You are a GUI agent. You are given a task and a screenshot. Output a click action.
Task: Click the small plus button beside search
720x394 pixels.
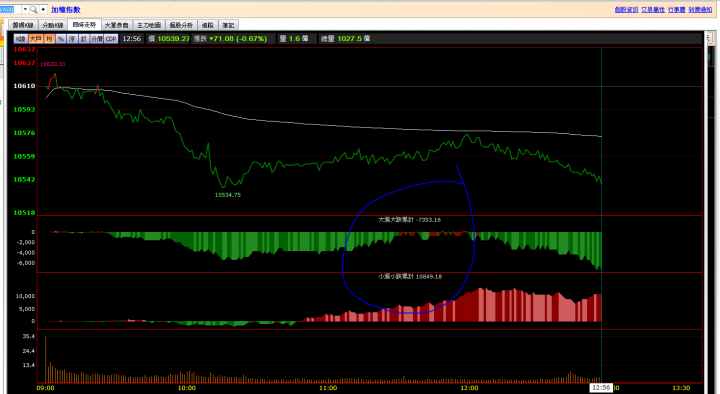click(x=43, y=9)
